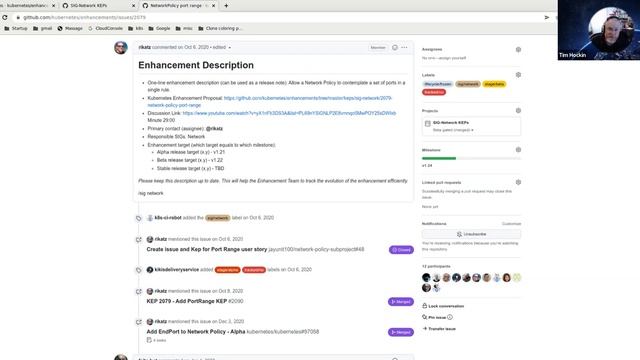Click the Closed status badge
Screen dimensions: 640x360
pos(401,250)
